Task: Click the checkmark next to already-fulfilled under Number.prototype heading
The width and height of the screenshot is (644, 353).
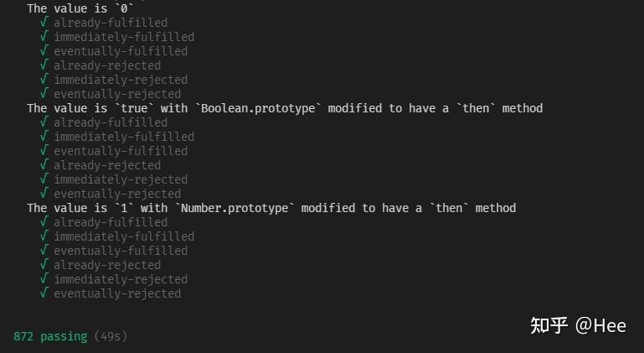Action: 44,222
